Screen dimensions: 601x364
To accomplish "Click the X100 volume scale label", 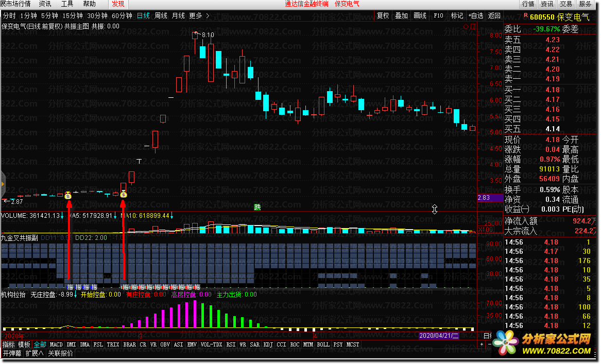I will click(485, 230).
